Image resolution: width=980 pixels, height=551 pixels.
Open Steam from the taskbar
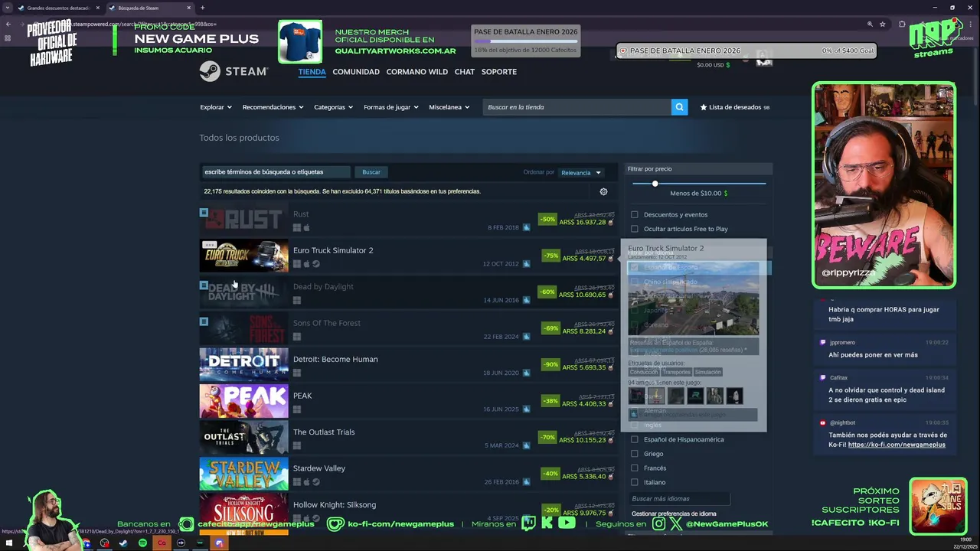(123, 543)
